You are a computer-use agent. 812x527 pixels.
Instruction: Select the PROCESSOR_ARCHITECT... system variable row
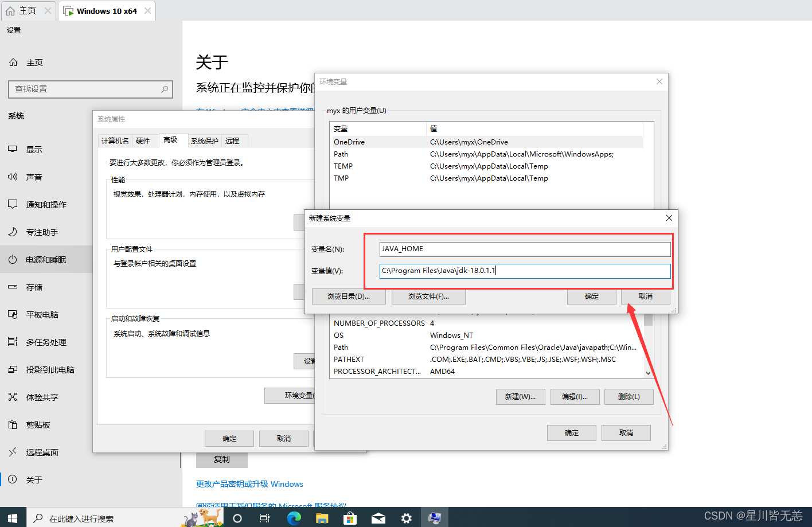487,372
